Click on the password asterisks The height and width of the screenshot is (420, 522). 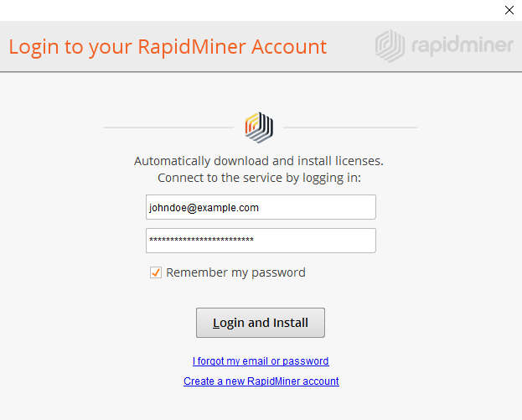click(201, 241)
